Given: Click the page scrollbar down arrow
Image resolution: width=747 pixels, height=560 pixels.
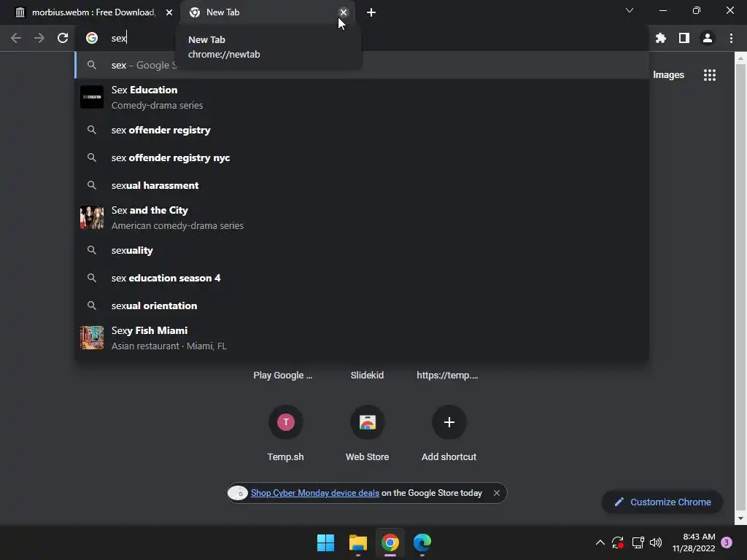Looking at the screenshot, I should tap(740, 518).
